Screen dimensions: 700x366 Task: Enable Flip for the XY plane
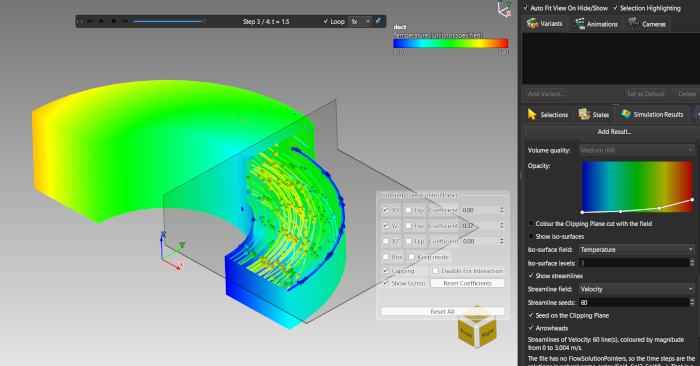[x=408, y=210]
